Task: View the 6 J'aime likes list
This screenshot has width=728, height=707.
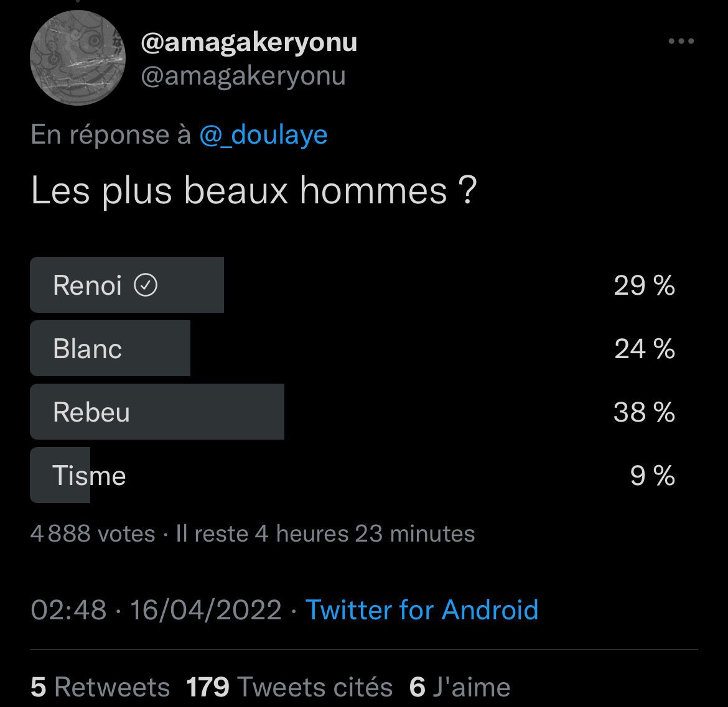Action: [x=460, y=686]
